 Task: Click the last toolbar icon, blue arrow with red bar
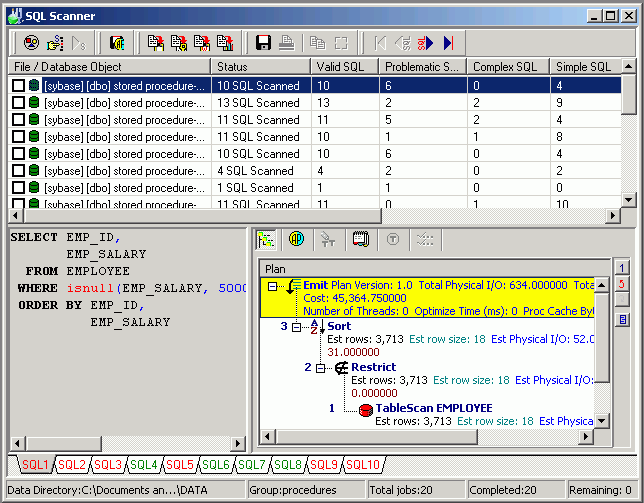449,42
